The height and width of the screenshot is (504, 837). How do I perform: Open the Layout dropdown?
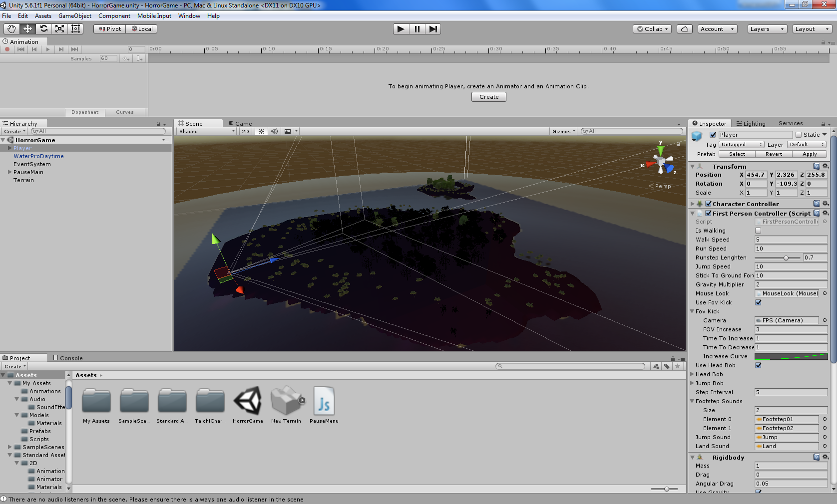pos(812,29)
